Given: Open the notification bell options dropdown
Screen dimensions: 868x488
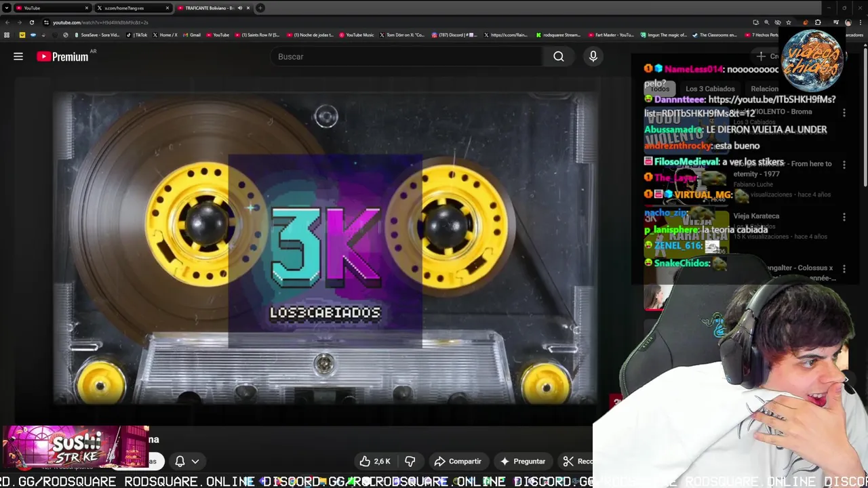Looking at the screenshot, I should (187, 461).
